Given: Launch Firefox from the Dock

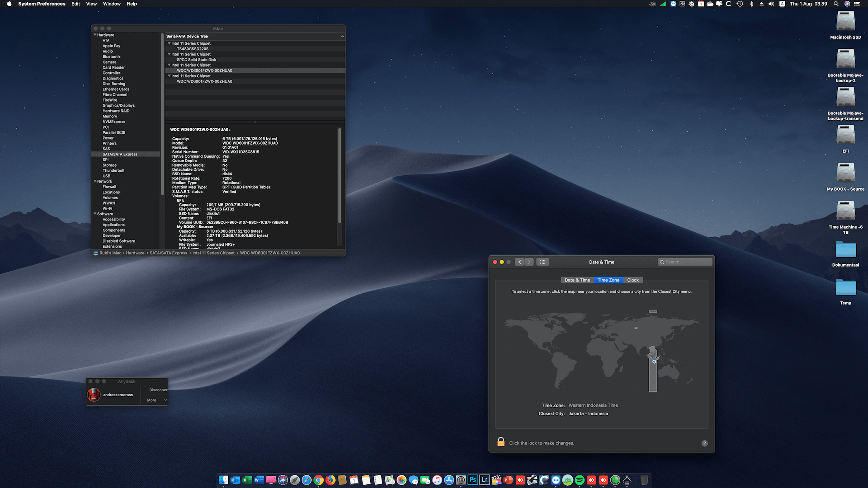Looking at the screenshot, I should click(x=330, y=480).
